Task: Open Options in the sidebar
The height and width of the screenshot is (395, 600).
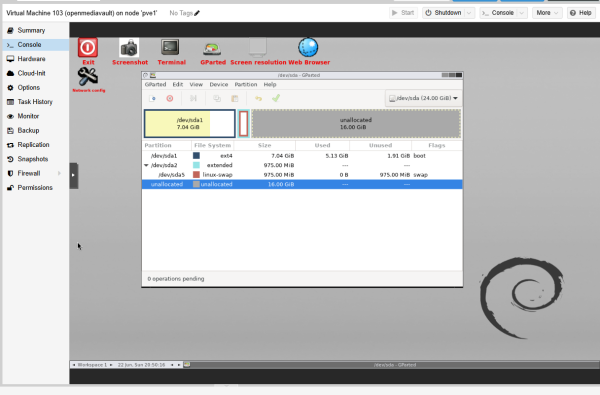Action: (x=36, y=87)
